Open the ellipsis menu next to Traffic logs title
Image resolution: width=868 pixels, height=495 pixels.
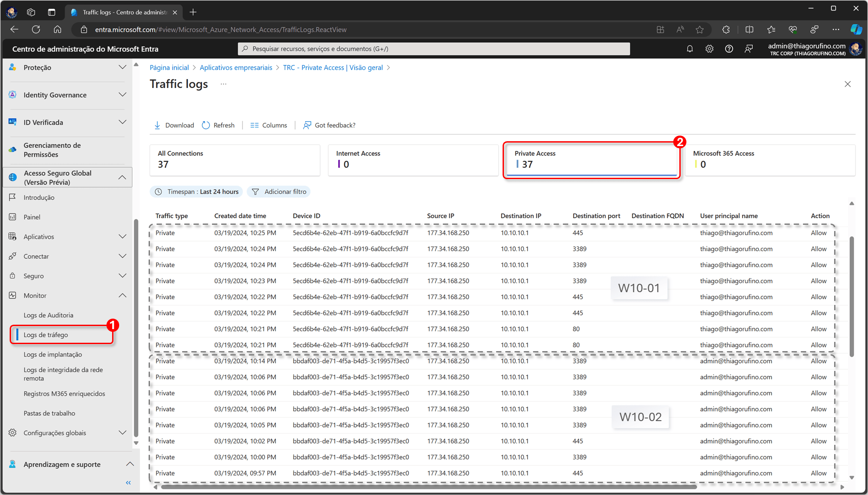pyautogui.click(x=223, y=84)
